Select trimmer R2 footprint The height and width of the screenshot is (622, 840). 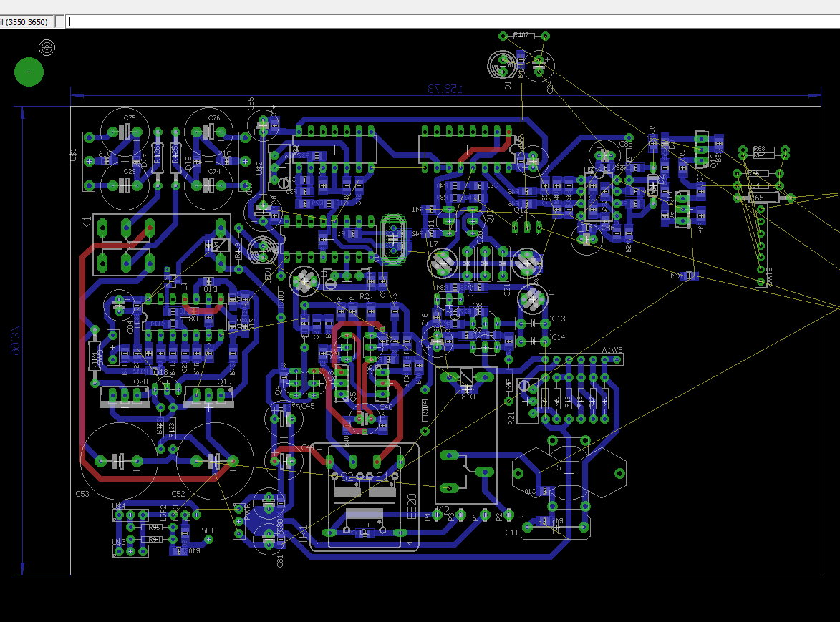click(x=346, y=279)
